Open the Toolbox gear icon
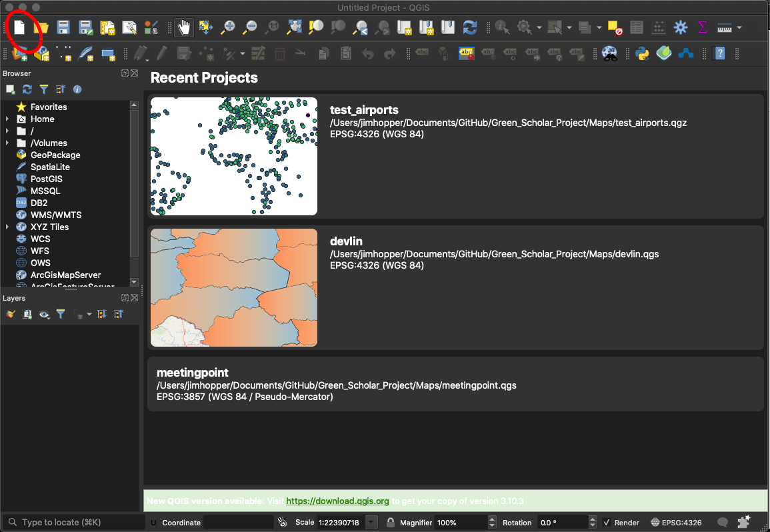 point(680,27)
